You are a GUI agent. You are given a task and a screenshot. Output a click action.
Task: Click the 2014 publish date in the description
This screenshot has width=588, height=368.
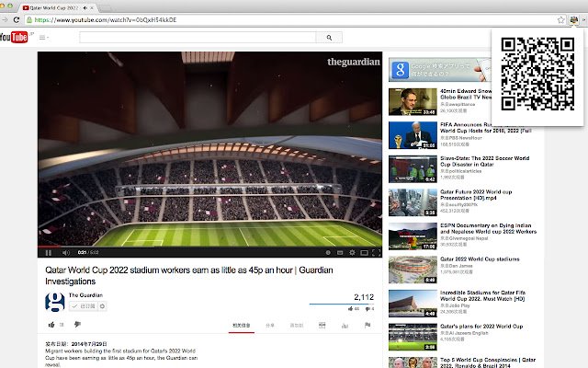pyautogui.click(x=89, y=343)
